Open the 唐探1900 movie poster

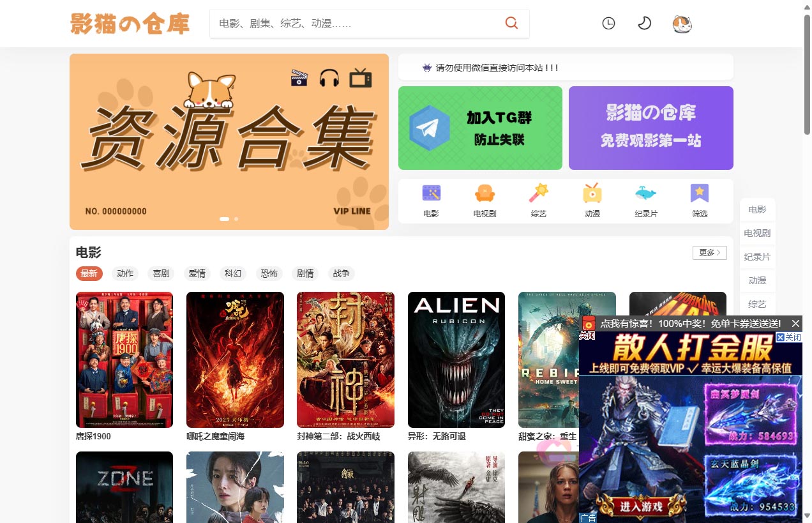coord(124,360)
